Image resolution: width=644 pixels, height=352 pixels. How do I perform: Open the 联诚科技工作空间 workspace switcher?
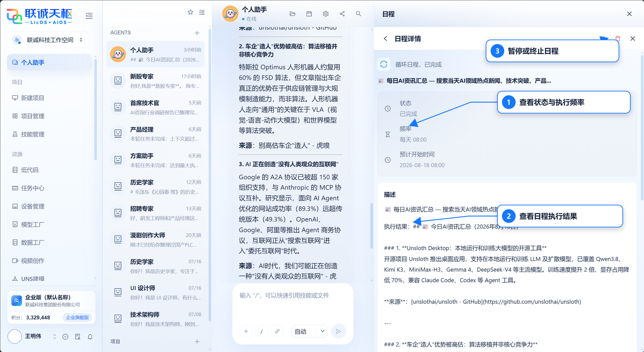48,40
